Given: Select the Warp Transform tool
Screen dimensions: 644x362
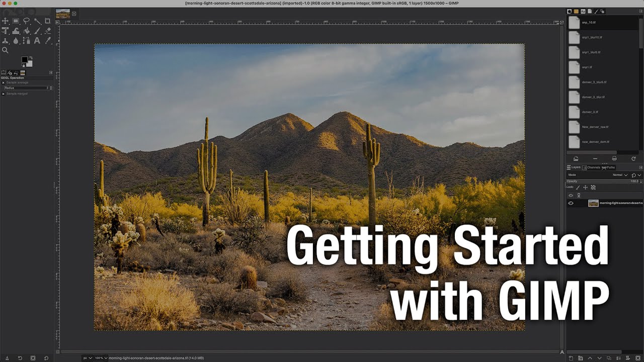Looking at the screenshot, I should (x=16, y=31).
